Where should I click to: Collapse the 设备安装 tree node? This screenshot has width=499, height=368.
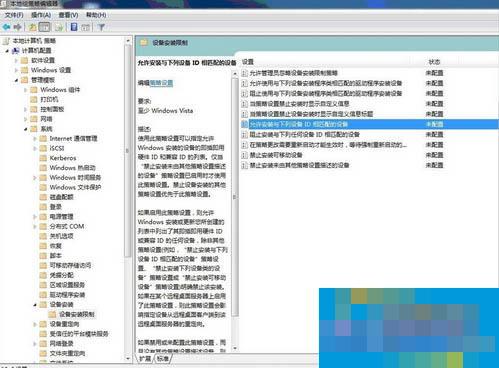click(35, 305)
